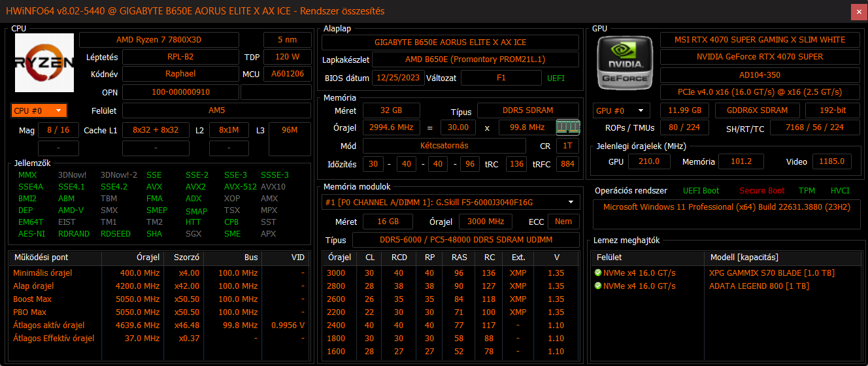The height and width of the screenshot is (366, 868).
Task: Click the PCIe v4.0 x16 link field
Action: tap(759, 92)
